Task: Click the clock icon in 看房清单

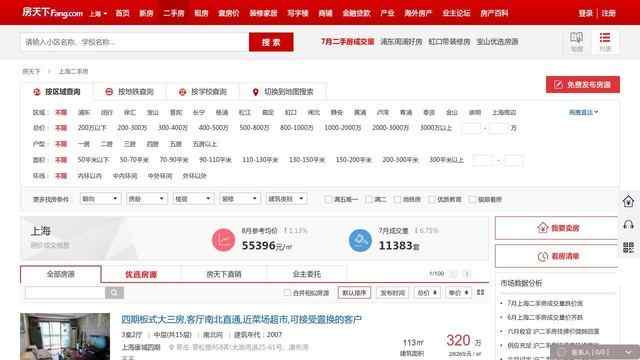Action: point(542,256)
